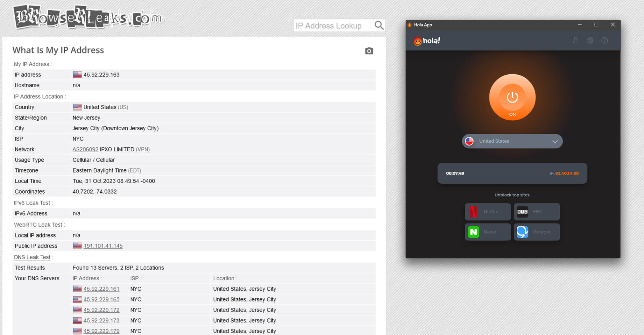Toggle the Hola VPN power button
This screenshot has width=644, height=335.
tap(512, 97)
